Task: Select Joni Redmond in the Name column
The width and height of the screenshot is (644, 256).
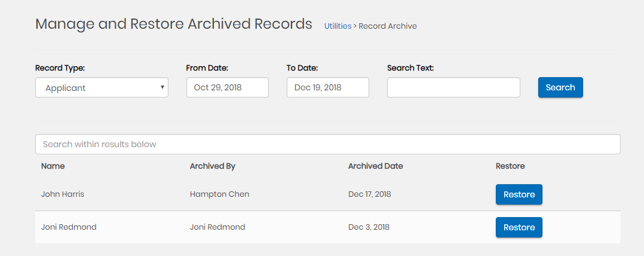Action: pos(69,227)
